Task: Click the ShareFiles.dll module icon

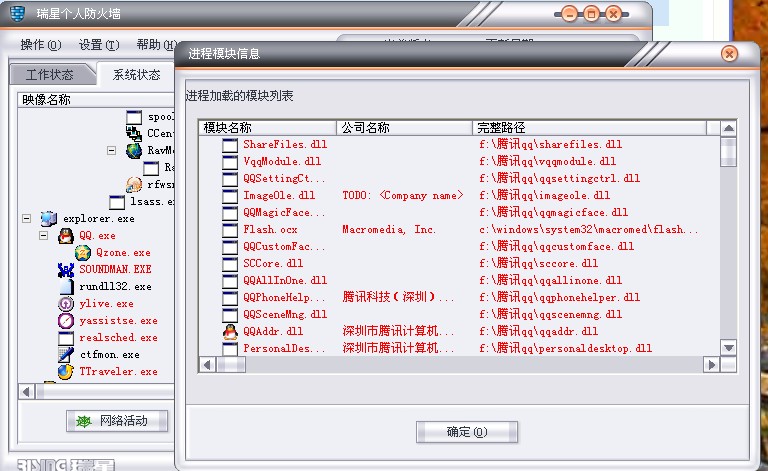Action: click(230, 144)
